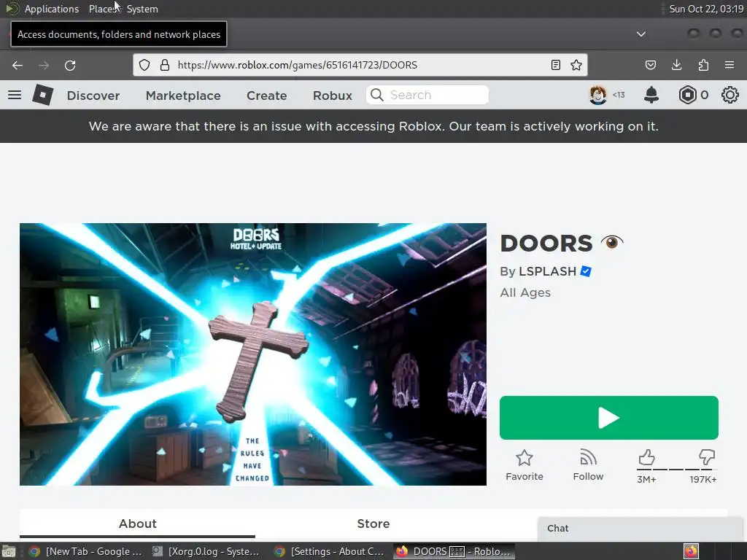Reload the Roblox page
Viewport: 747px width, 560px height.
tap(70, 65)
